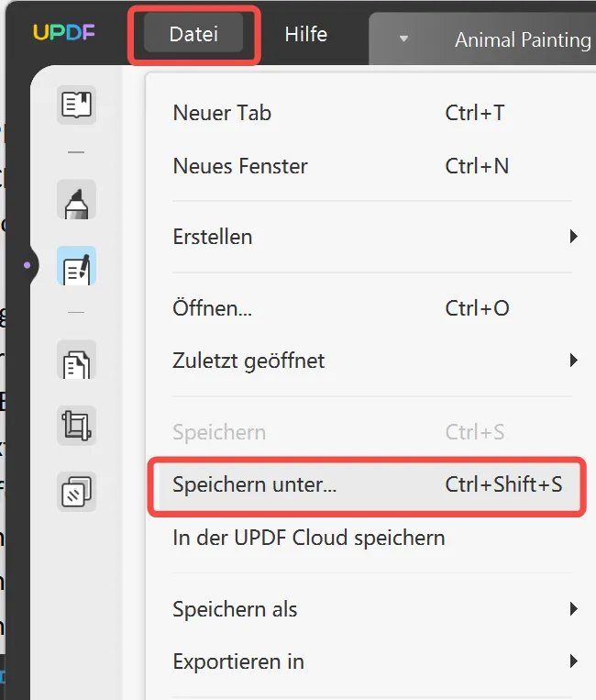Open Reader mode in sidebar
596x700 pixels.
(77, 106)
